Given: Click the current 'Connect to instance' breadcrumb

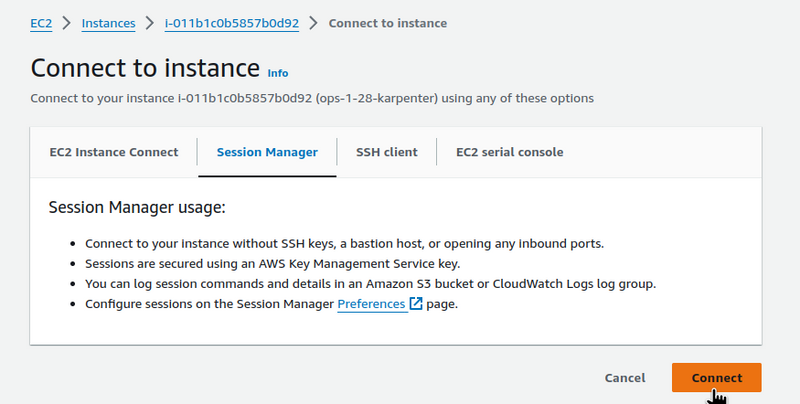Looking at the screenshot, I should click(388, 23).
